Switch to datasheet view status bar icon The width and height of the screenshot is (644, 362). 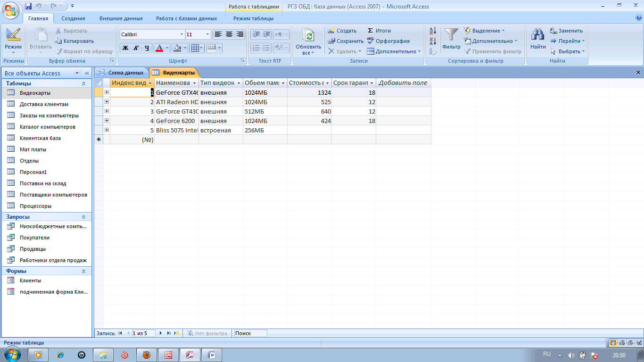pos(613,343)
